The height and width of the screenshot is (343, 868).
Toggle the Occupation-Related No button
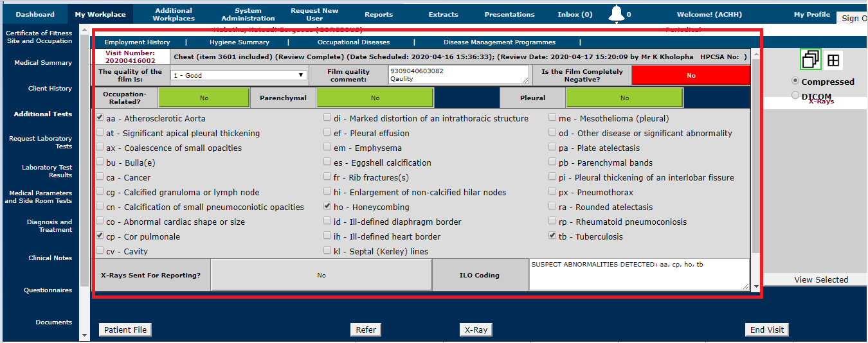pos(204,98)
